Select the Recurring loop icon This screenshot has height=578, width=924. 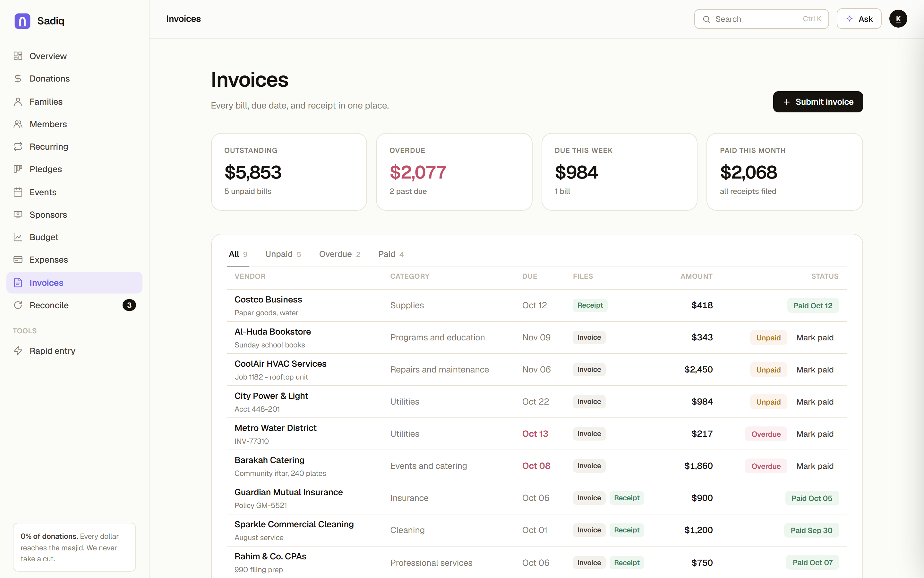coord(18,147)
